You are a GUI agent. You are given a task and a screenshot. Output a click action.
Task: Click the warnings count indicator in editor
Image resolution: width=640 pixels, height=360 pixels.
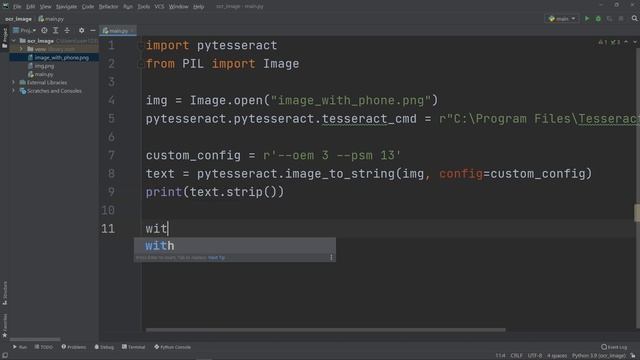click(604, 42)
